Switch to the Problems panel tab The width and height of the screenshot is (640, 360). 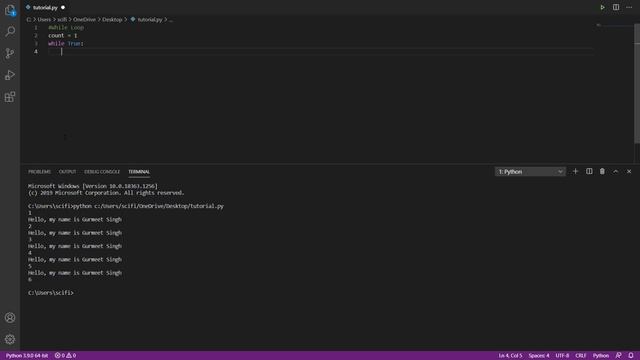39,172
